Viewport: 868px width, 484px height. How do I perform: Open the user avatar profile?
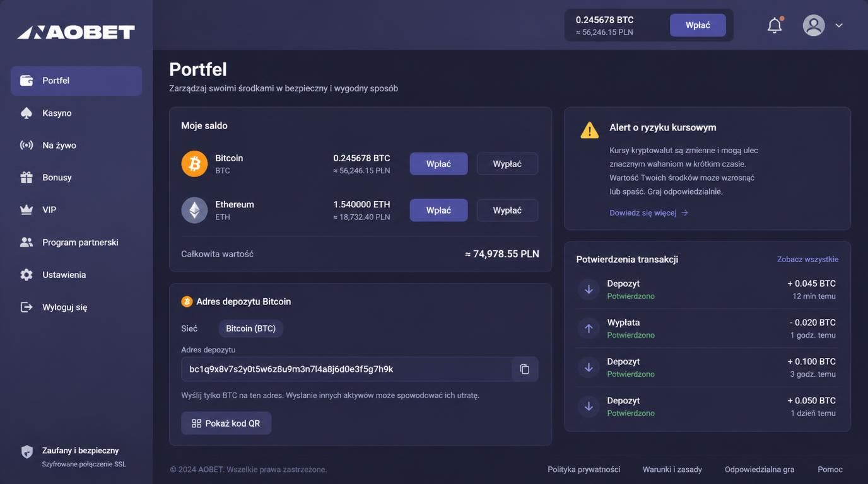click(x=814, y=25)
